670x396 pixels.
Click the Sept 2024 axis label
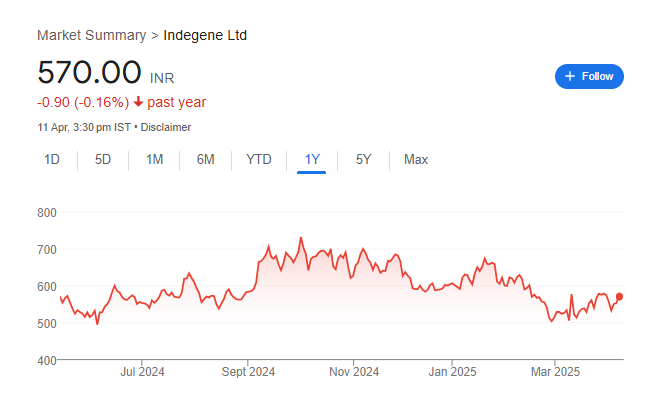248,372
